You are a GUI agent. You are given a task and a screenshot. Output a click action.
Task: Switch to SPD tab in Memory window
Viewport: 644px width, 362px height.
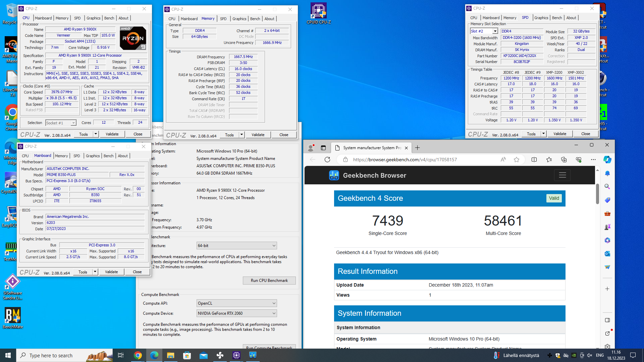(x=223, y=19)
